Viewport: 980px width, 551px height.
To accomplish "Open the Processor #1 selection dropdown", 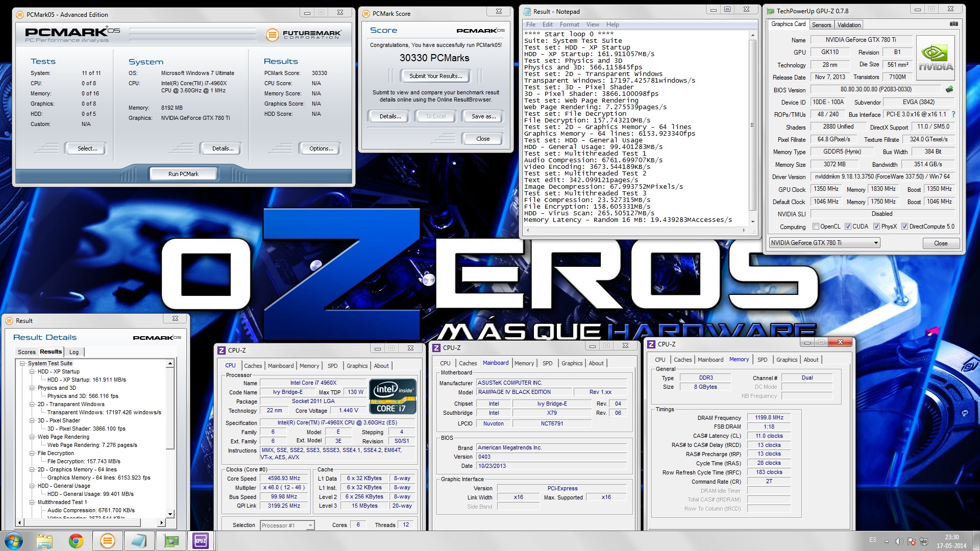I will pyautogui.click(x=310, y=525).
